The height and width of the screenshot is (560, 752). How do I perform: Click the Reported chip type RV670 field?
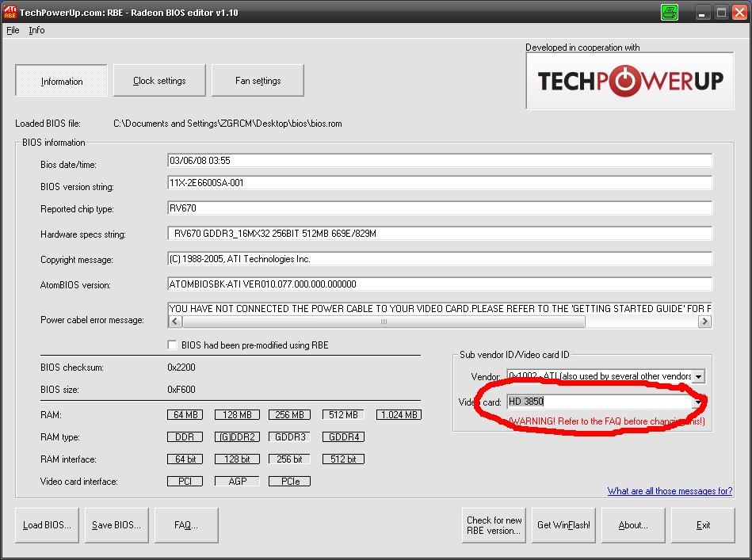440,208
